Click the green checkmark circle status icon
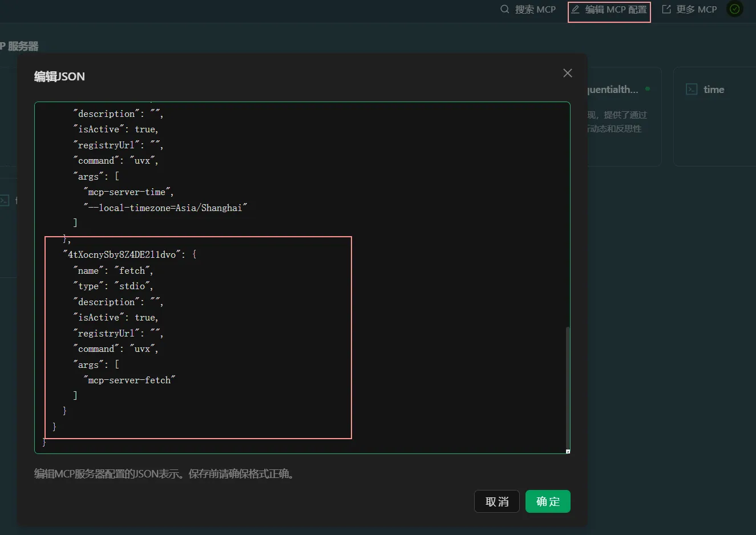756x535 pixels. click(x=735, y=9)
